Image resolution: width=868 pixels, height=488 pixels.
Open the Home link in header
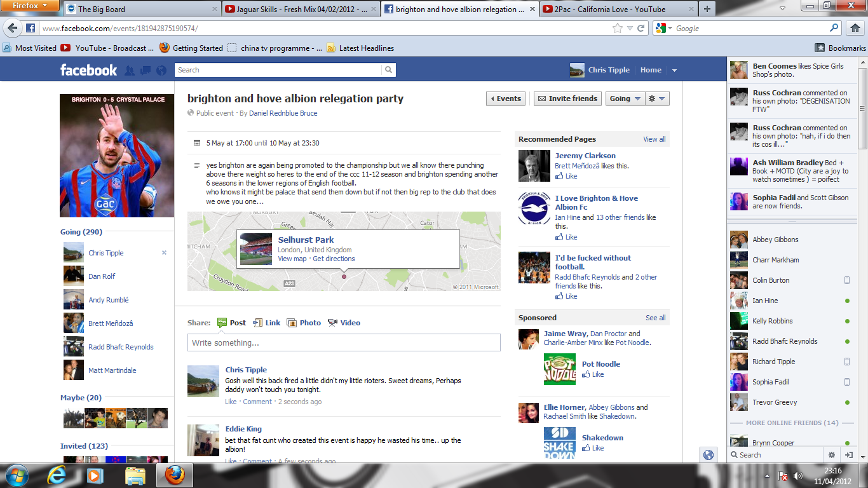pyautogui.click(x=651, y=70)
